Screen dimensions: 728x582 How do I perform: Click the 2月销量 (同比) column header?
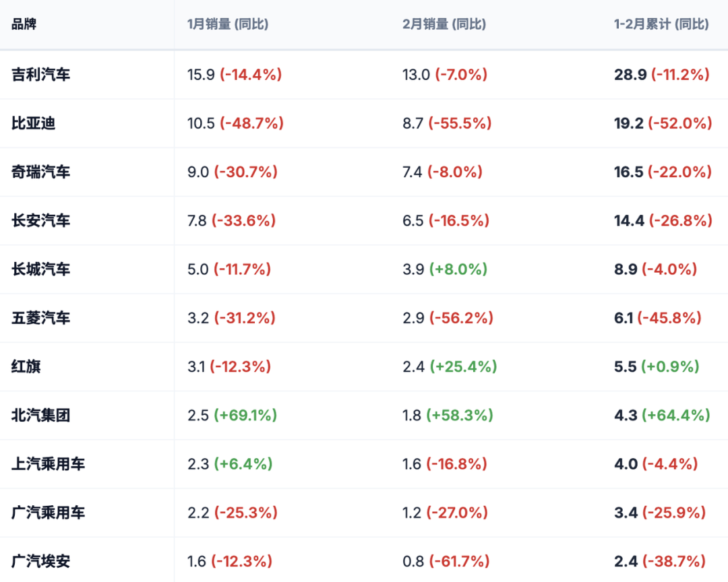[x=444, y=24]
